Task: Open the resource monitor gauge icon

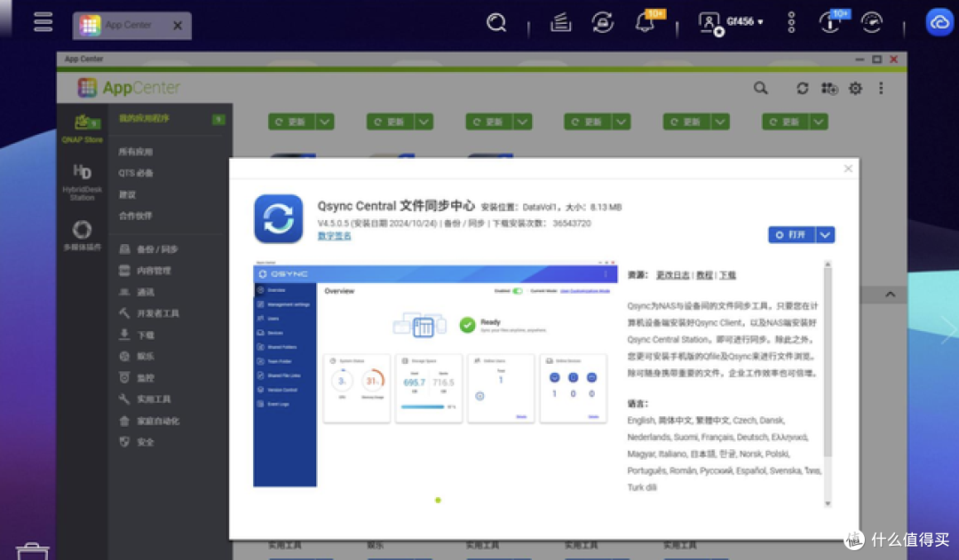Action: click(x=872, y=23)
